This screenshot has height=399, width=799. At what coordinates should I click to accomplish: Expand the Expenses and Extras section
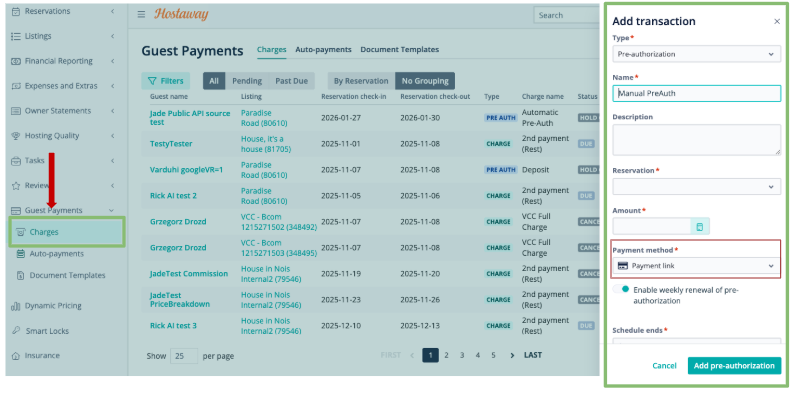(112, 86)
